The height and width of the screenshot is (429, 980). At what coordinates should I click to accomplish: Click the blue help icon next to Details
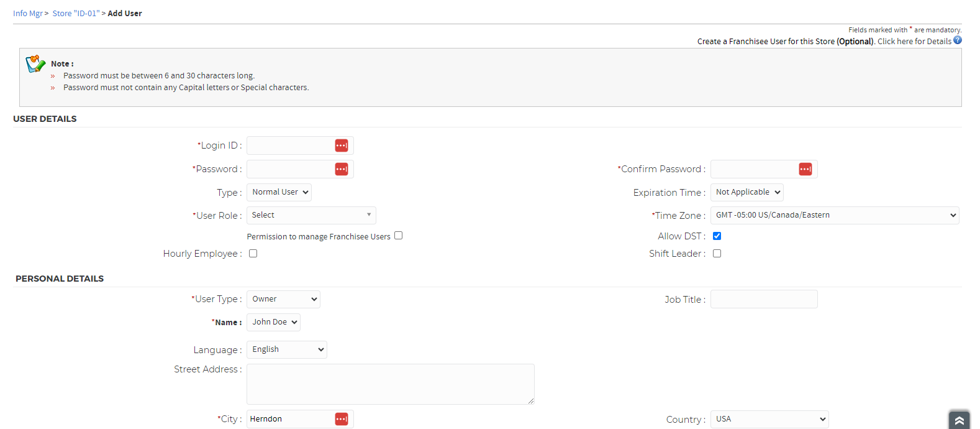click(958, 40)
